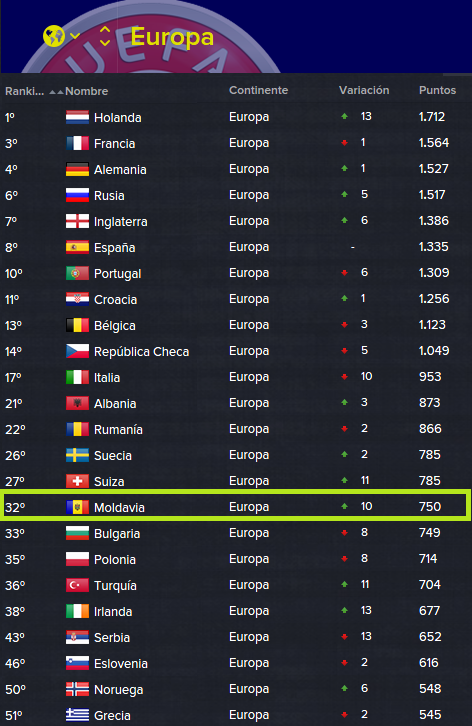Image resolution: width=472 pixels, height=726 pixels.
Task: Click the Alemania flag icon
Action: point(77,169)
